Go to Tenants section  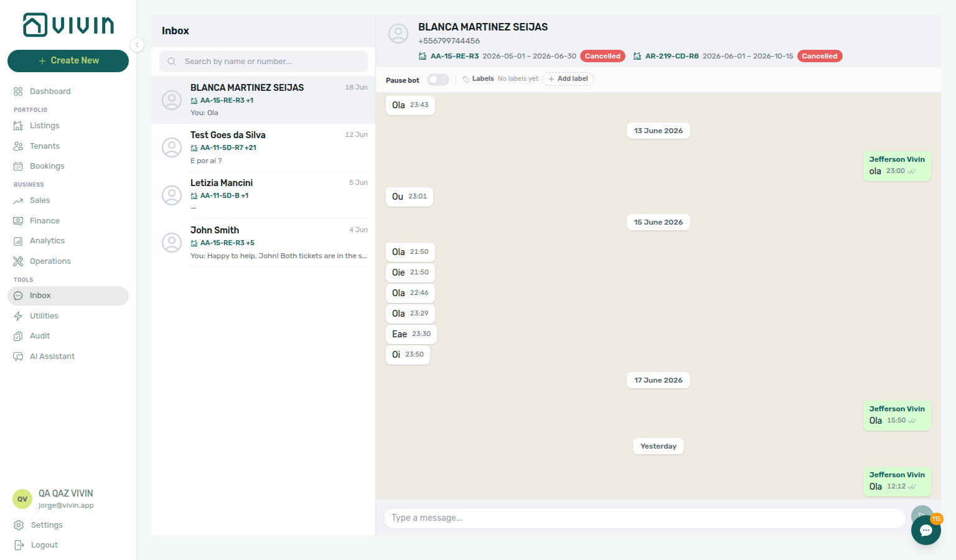click(x=68, y=146)
